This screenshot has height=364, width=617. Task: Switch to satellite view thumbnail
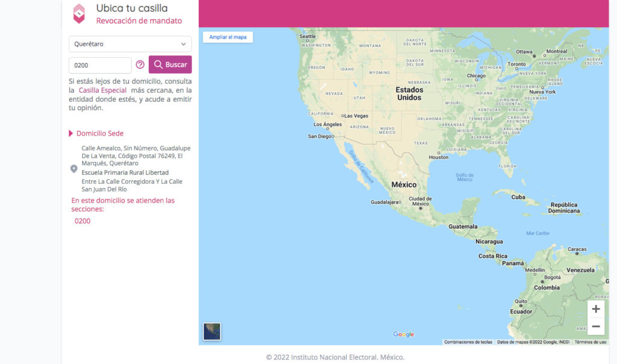[211, 331]
